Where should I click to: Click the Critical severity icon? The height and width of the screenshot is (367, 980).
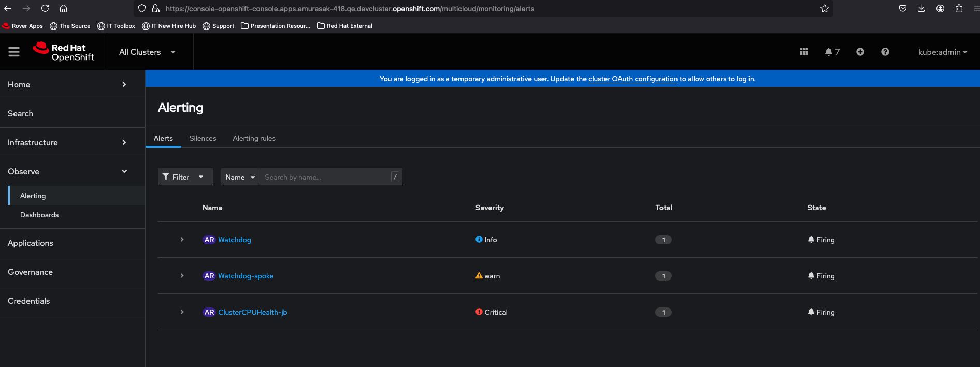479,312
